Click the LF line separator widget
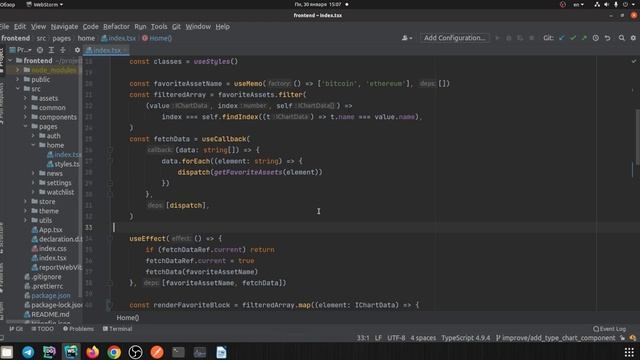This screenshot has height=360, width=640. (378, 338)
